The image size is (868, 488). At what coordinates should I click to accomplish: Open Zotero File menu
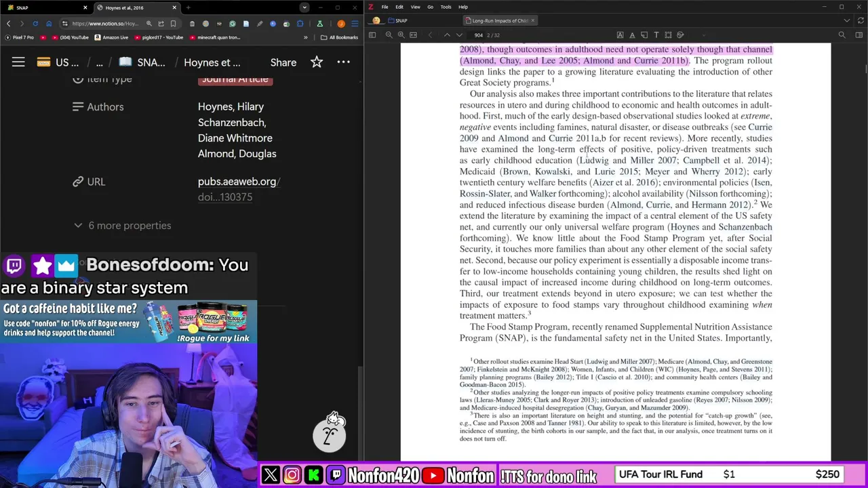click(x=384, y=7)
